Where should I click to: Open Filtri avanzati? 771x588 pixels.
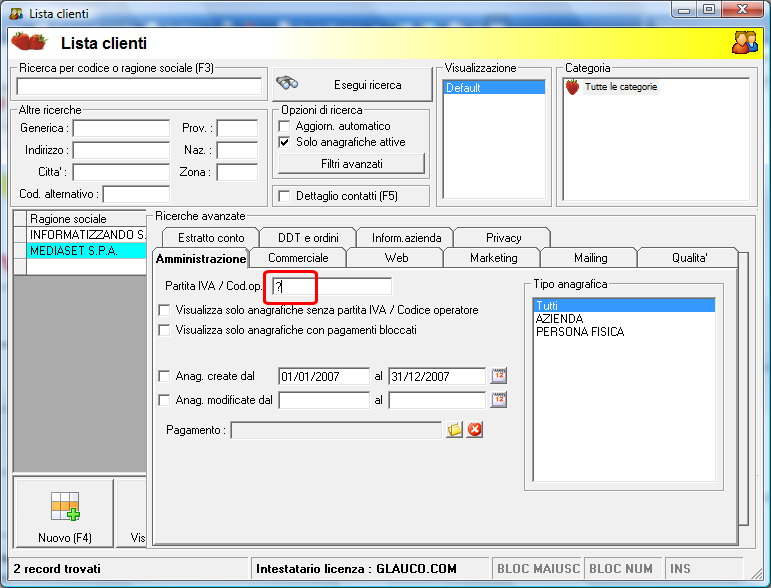tap(352, 164)
